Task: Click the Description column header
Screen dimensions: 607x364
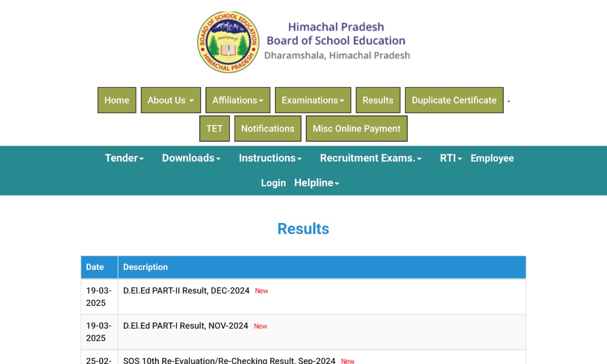Action: pos(322,267)
